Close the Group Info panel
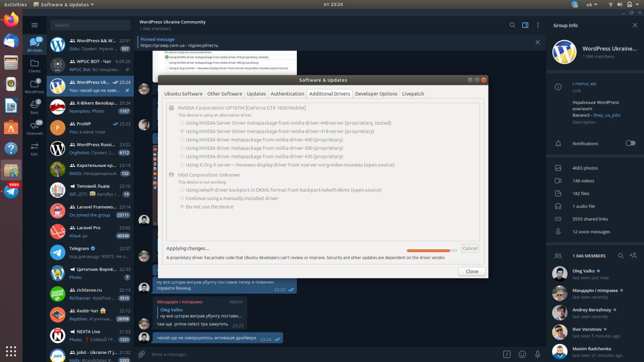The image size is (644, 362). (x=635, y=25)
